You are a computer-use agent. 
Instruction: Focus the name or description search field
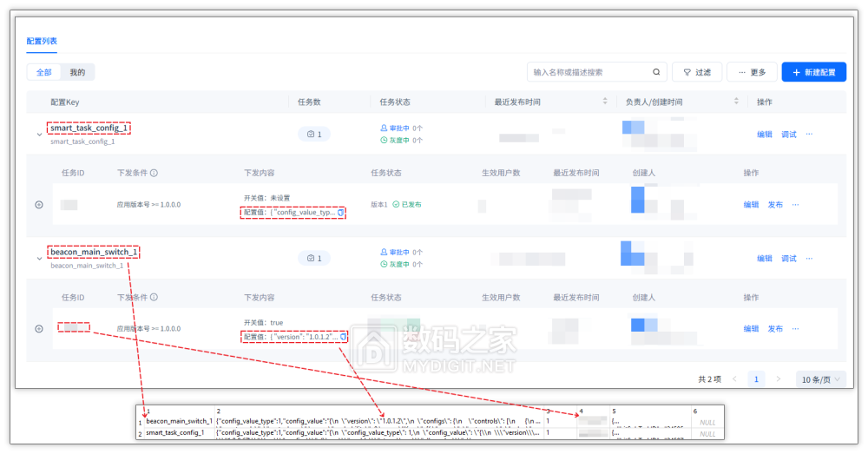pos(590,72)
